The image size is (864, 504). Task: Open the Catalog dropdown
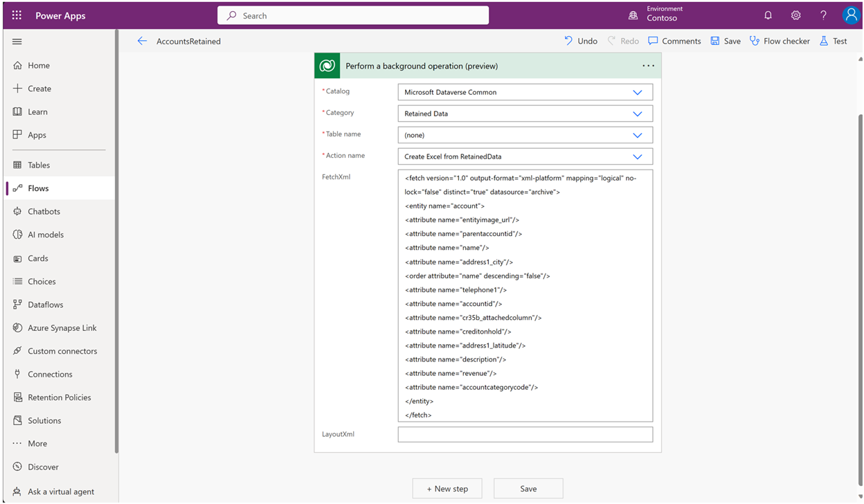(637, 91)
